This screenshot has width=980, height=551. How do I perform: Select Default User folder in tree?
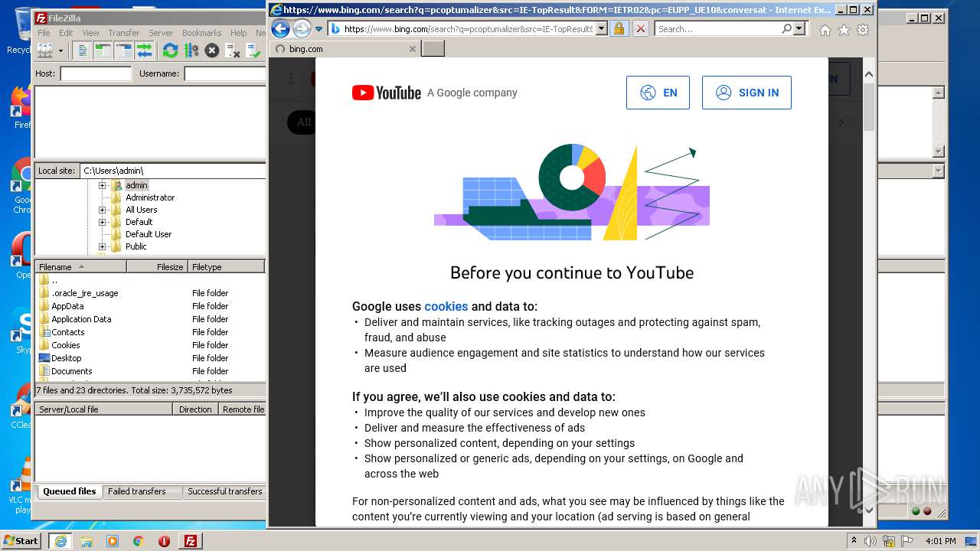tap(149, 234)
